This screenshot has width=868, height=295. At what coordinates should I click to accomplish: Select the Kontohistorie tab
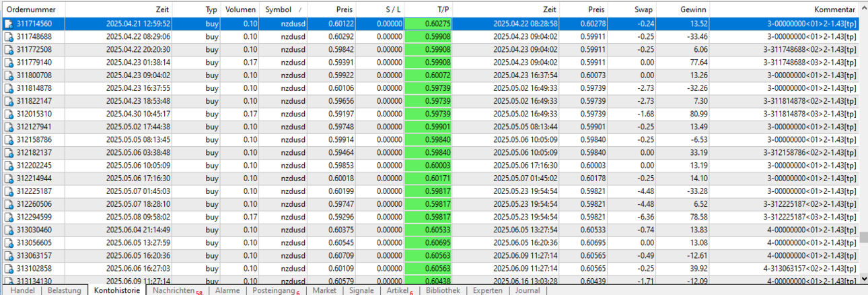(117, 290)
